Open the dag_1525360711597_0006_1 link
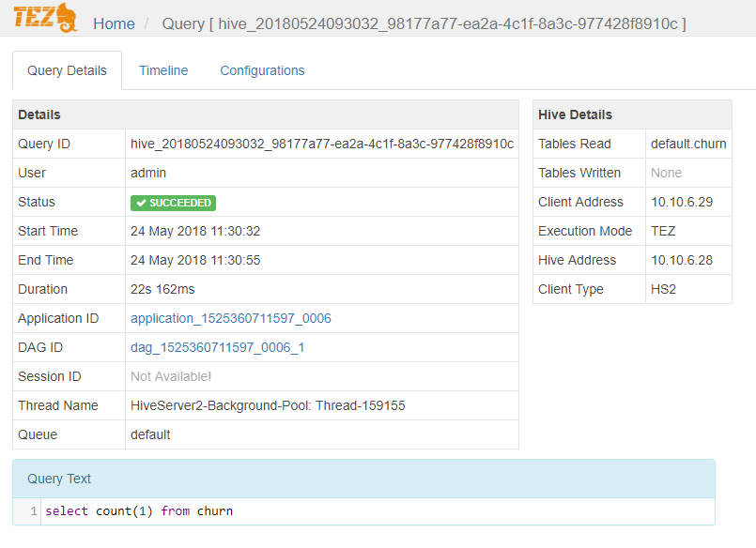This screenshot has height=548, width=756. coord(218,347)
